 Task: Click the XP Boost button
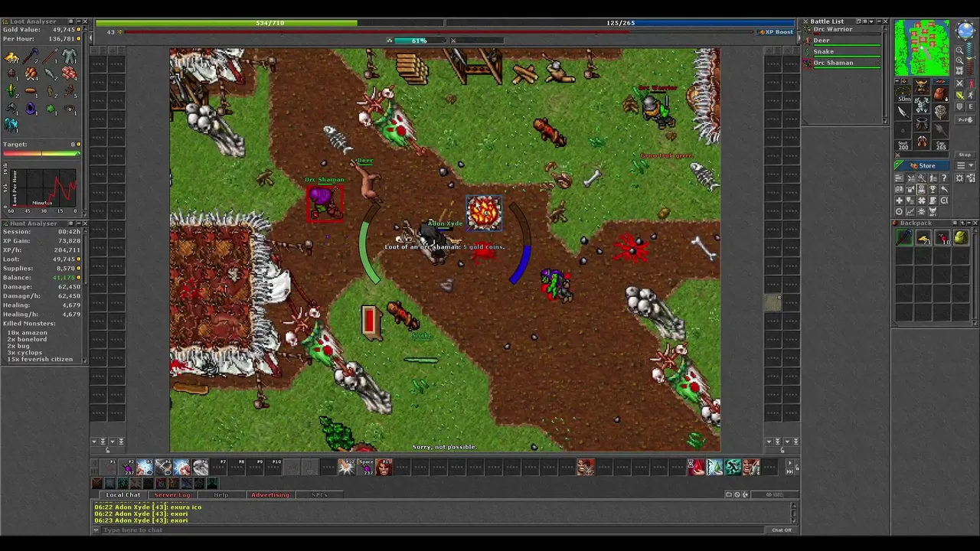pyautogui.click(x=776, y=32)
